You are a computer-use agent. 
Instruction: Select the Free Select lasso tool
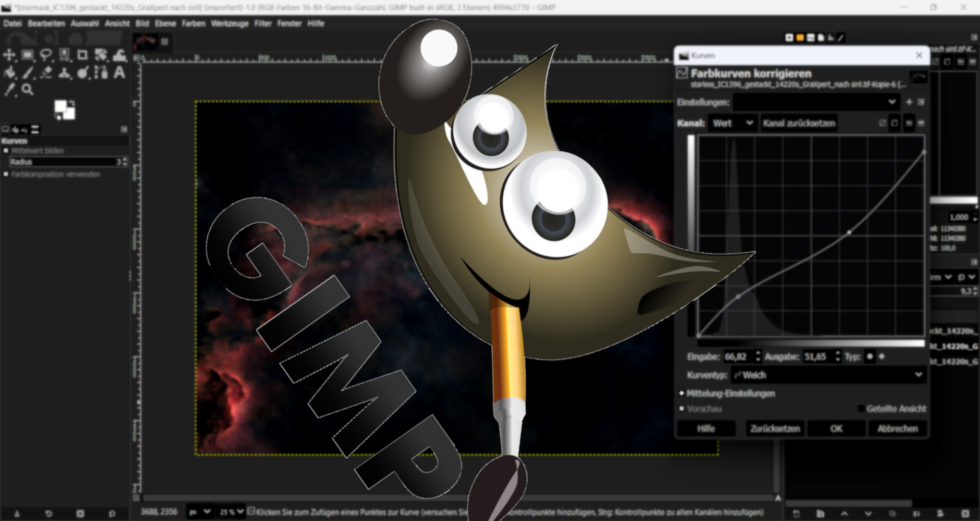46,55
